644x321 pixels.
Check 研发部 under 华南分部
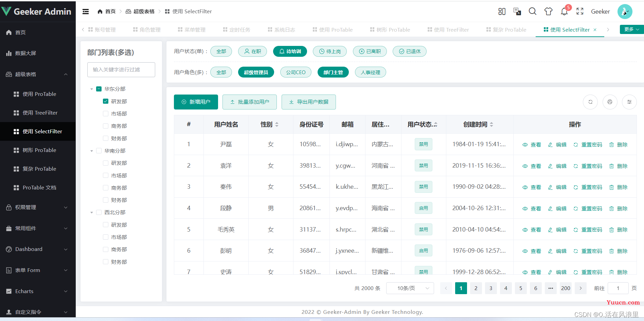click(x=106, y=163)
